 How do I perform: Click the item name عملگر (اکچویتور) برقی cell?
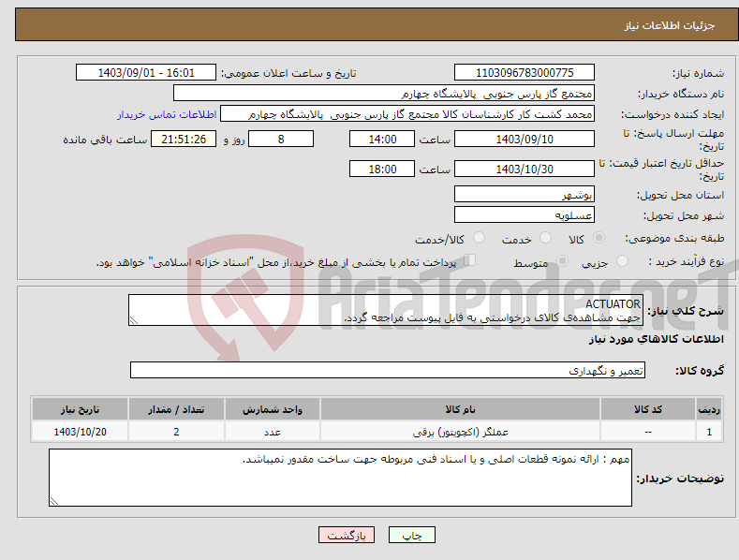(460, 432)
